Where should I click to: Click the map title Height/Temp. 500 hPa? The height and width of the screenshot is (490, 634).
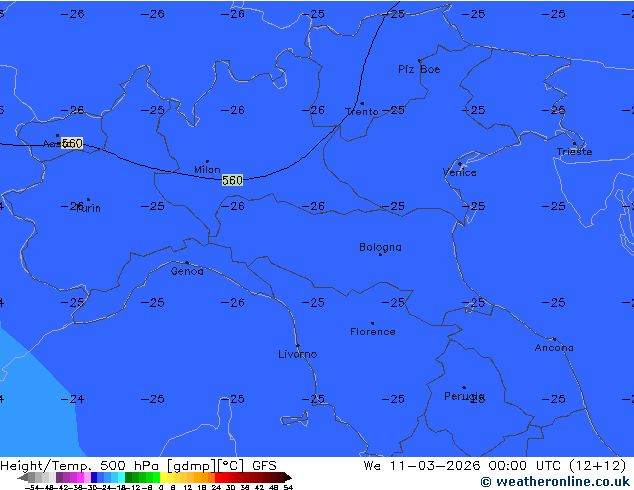point(80,466)
